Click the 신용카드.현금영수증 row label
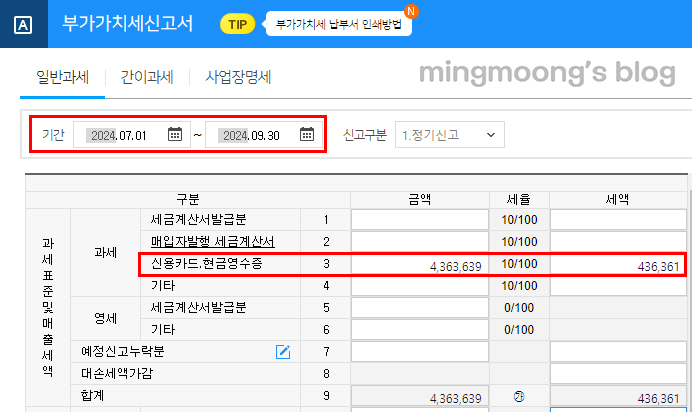The height and width of the screenshot is (412, 692). click(x=207, y=264)
